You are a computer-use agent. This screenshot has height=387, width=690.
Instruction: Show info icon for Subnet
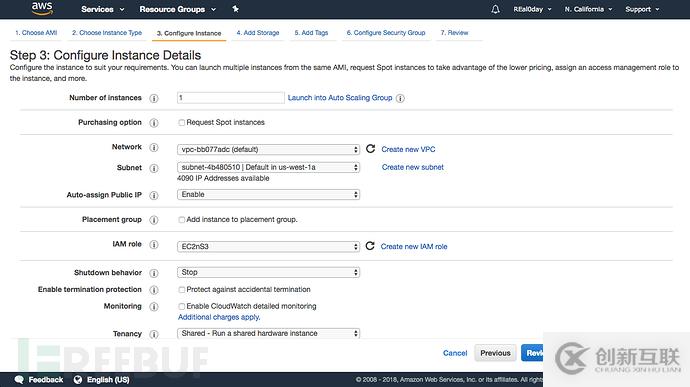coord(154,168)
